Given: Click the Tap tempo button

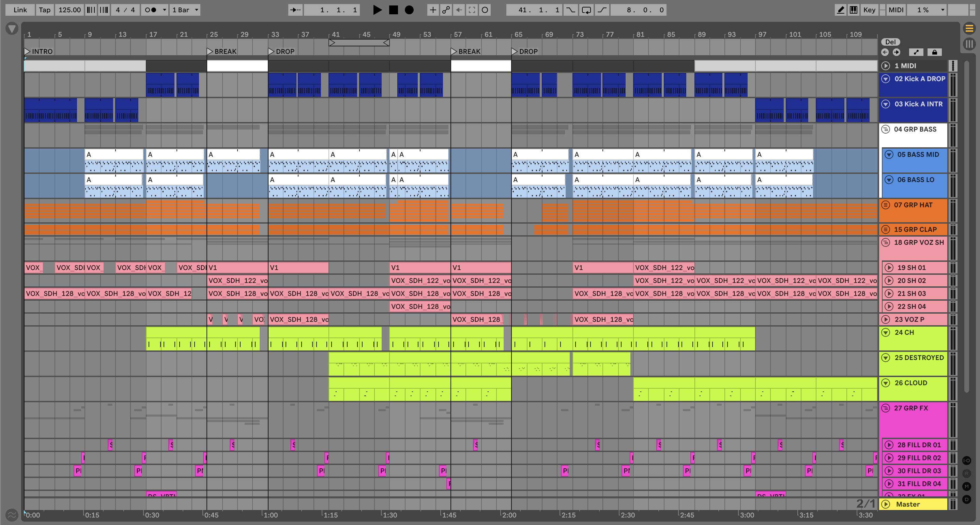Looking at the screenshot, I should click(x=45, y=10).
